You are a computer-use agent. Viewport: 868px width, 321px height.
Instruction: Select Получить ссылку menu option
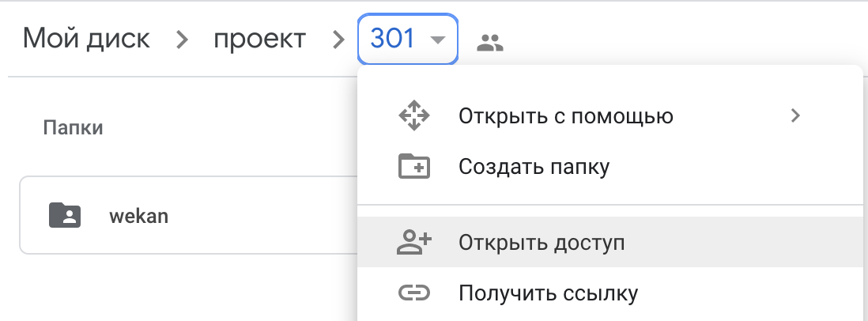pyautogui.click(x=548, y=293)
